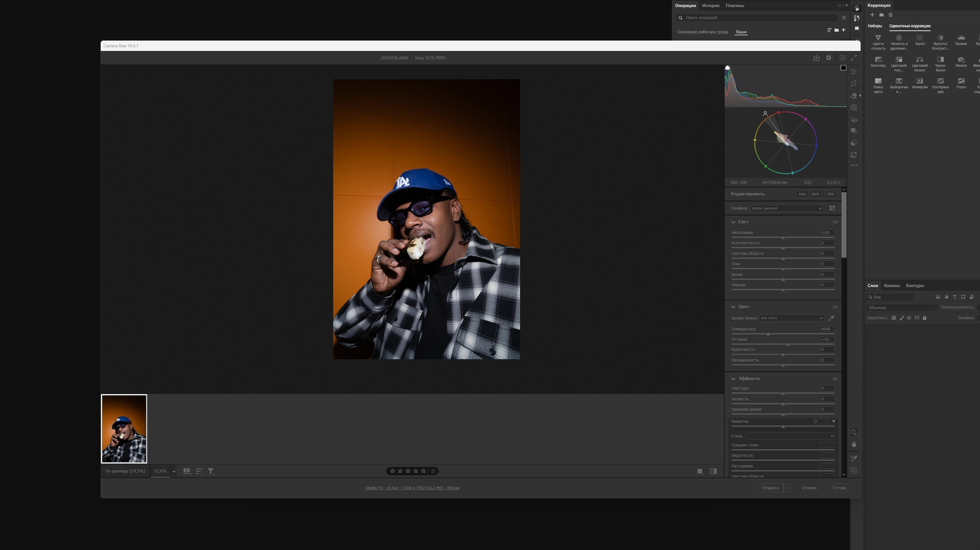
Task: Toggle visibility eye for Свет section
Action: (835, 222)
